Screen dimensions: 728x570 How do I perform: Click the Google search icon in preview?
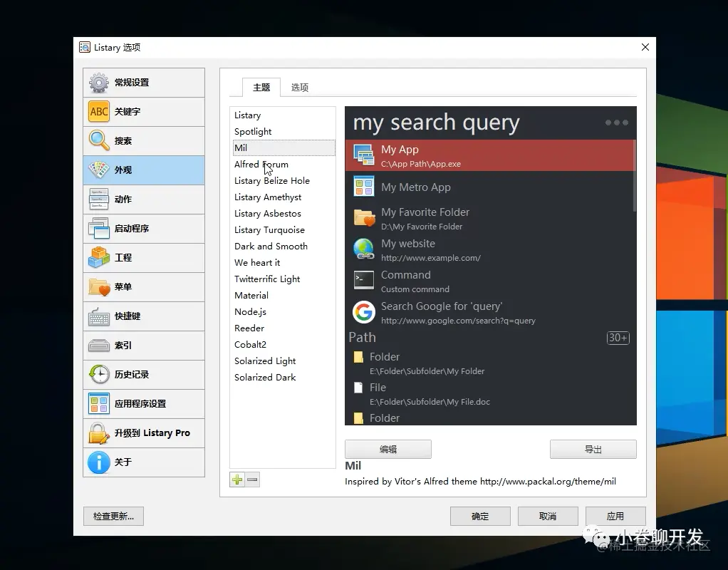click(x=363, y=312)
